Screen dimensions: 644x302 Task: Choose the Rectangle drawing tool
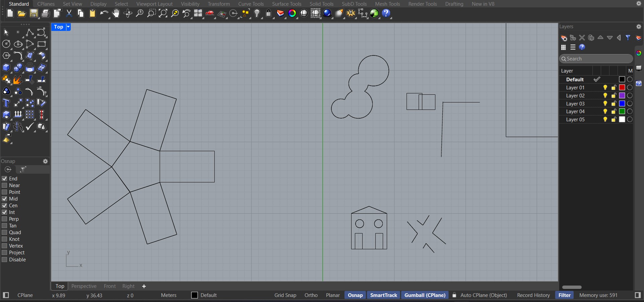[x=42, y=44]
